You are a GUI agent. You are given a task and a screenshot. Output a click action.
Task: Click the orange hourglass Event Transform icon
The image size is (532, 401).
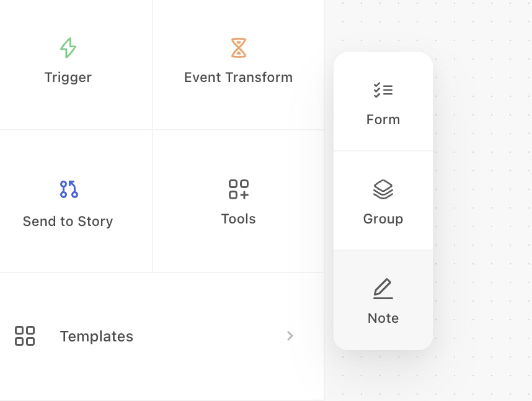[239, 48]
